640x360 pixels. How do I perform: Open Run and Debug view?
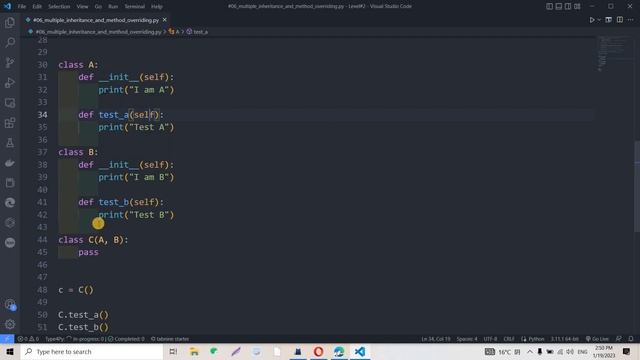click(10, 82)
